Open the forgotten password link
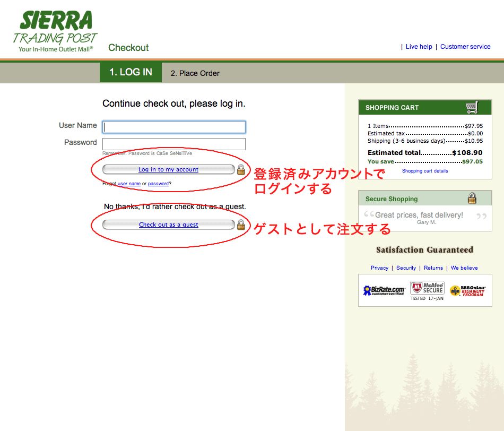This screenshot has width=504, height=431. pos(158,184)
